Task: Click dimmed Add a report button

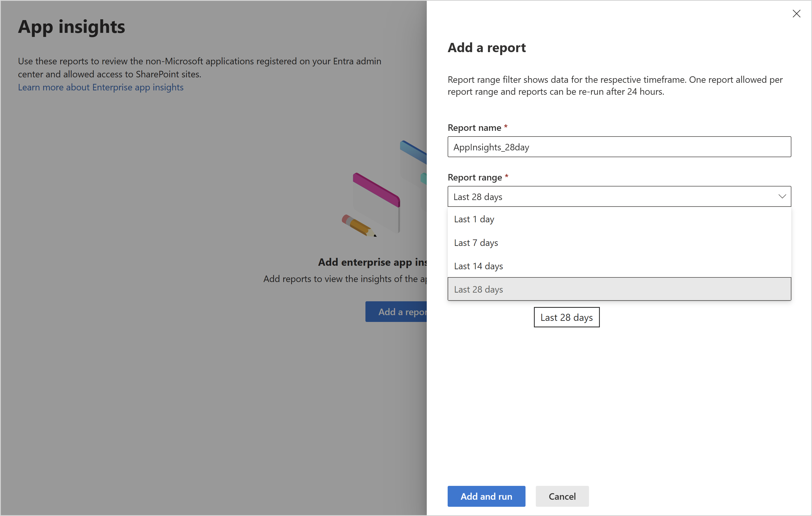Action: (397, 312)
